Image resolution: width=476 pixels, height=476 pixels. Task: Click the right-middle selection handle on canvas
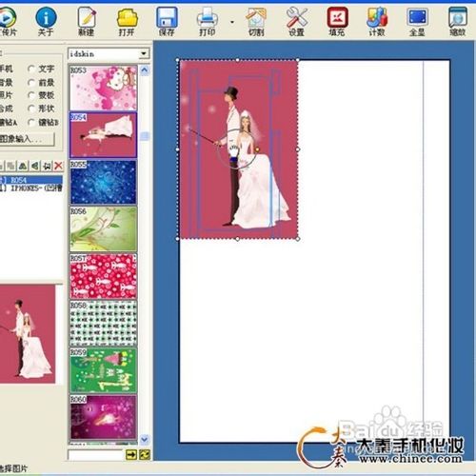click(298, 149)
